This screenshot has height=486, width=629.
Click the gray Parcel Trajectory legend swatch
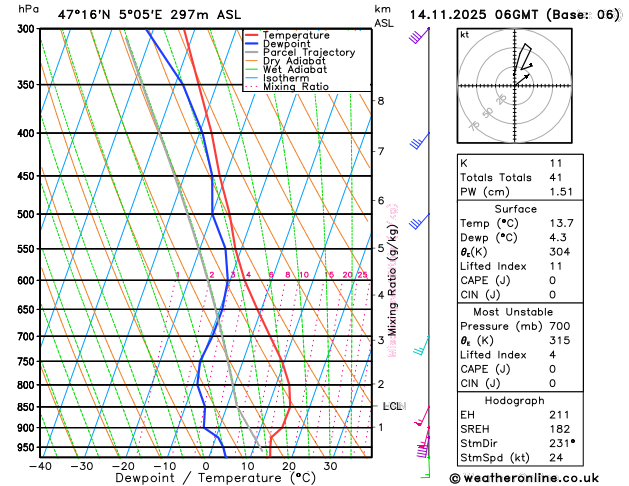252,52
